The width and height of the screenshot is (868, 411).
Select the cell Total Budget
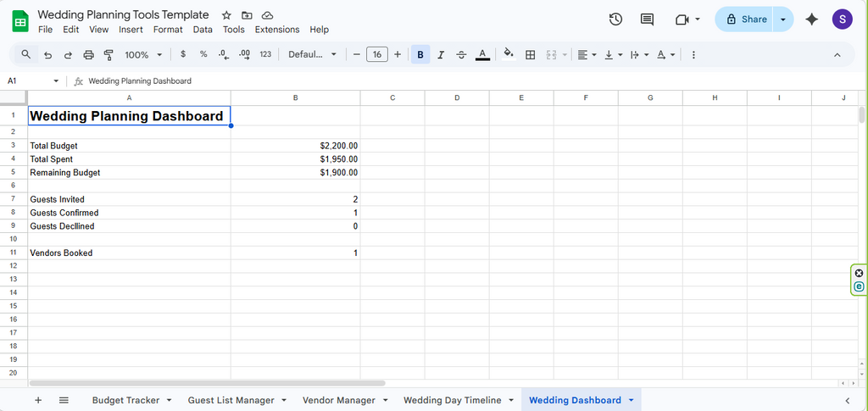pyautogui.click(x=129, y=146)
